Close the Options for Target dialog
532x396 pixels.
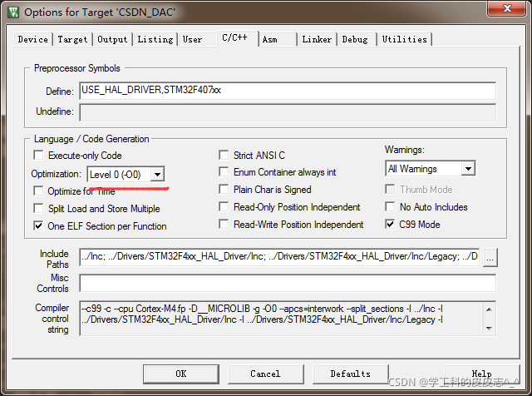coord(507,8)
